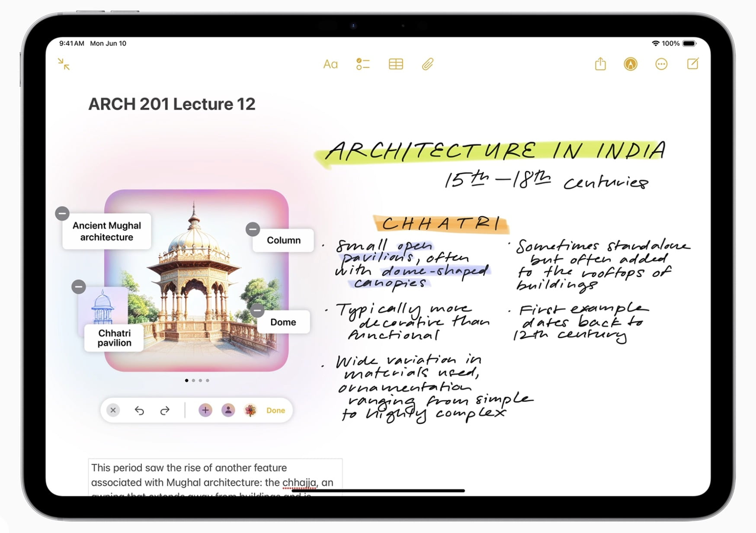Redo the image generation change
Image resolution: width=756 pixels, height=533 pixels.
coord(164,410)
